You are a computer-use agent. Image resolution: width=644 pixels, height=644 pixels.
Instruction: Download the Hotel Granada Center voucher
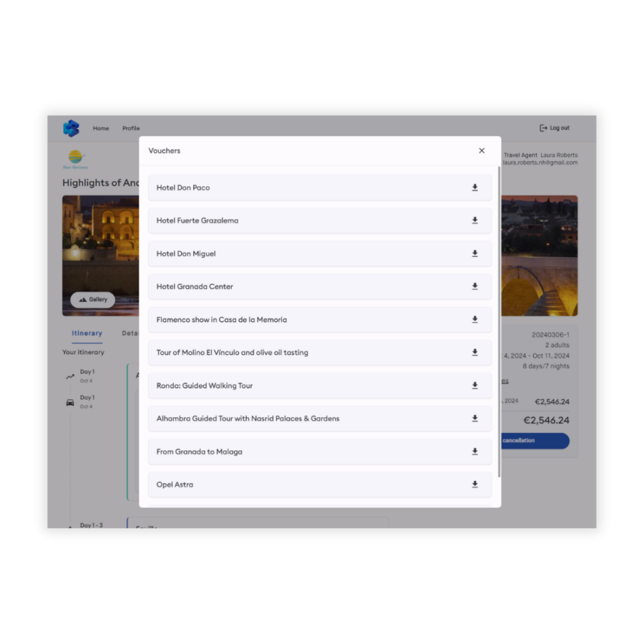click(x=475, y=286)
